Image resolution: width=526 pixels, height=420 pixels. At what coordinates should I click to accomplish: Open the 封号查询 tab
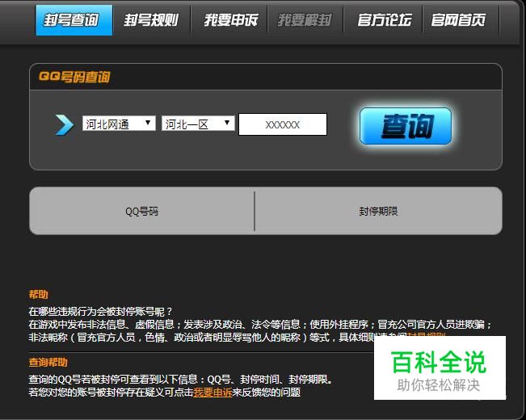pos(74,20)
